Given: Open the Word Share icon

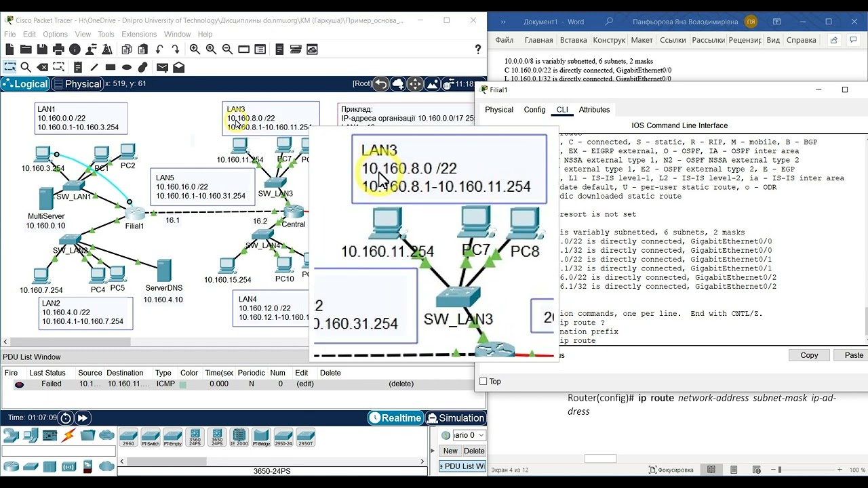Looking at the screenshot, I should 835,40.
